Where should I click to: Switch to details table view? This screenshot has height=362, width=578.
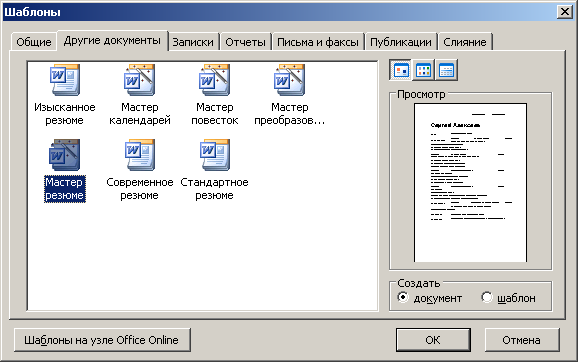tap(446, 70)
